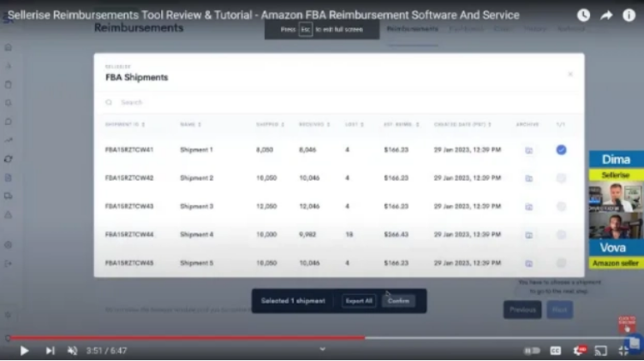Sort by the Est. Reimb. column

point(402,124)
